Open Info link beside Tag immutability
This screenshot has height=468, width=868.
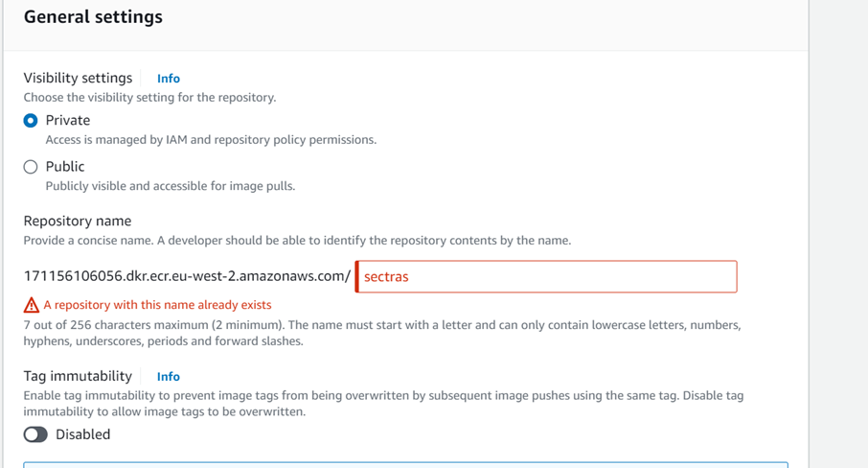pyautogui.click(x=169, y=377)
